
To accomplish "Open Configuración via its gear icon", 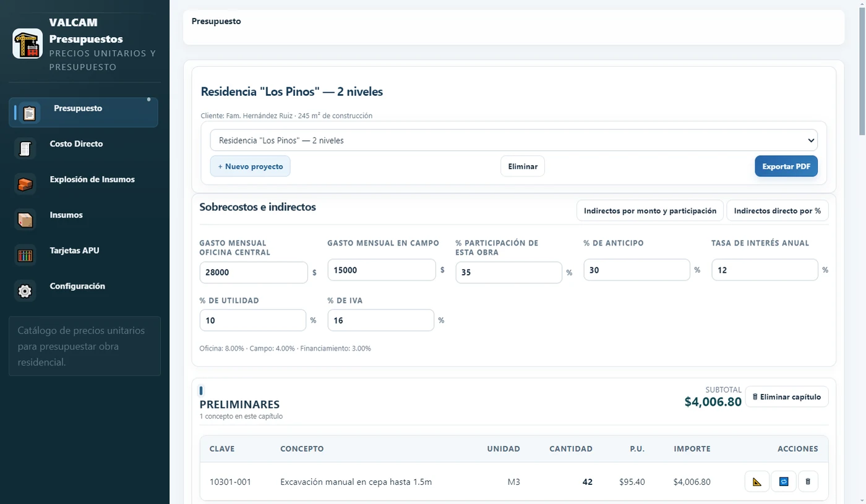I will click(x=25, y=291).
